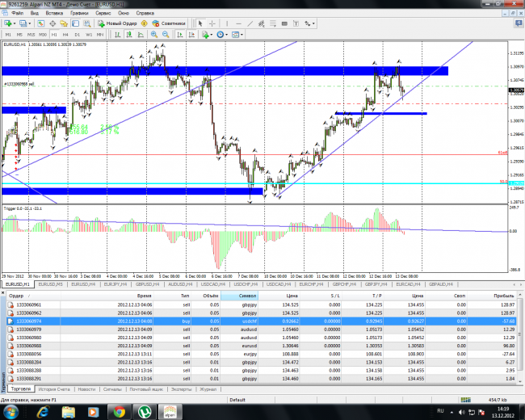Switch to История Счета tab

[55, 389]
